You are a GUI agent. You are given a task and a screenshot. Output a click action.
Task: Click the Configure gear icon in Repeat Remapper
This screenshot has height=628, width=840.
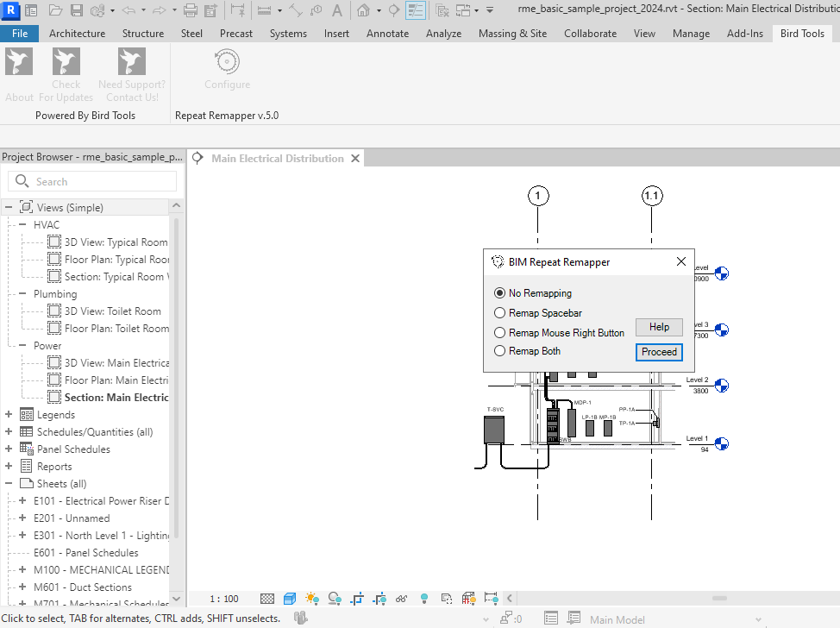(x=227, y=62)
